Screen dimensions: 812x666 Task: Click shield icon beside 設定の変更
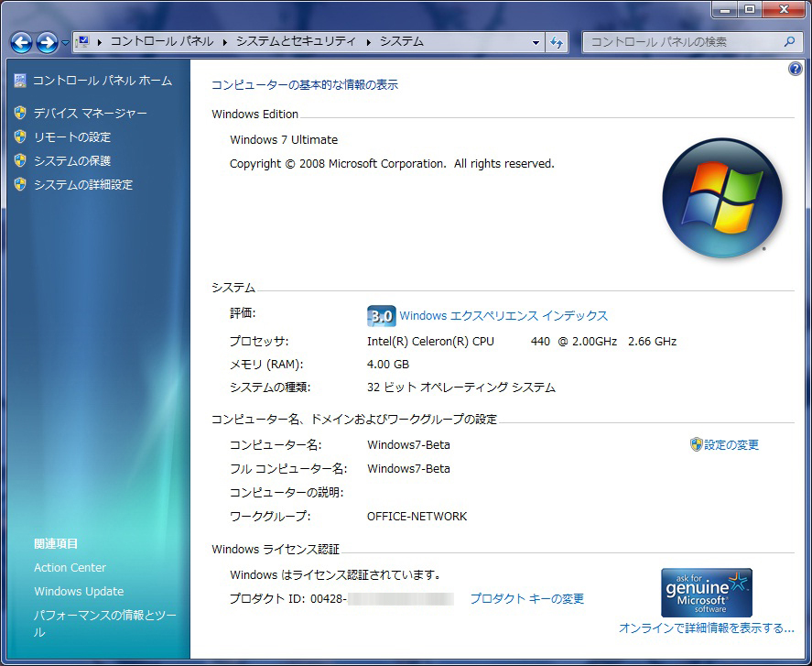(696, 444)
